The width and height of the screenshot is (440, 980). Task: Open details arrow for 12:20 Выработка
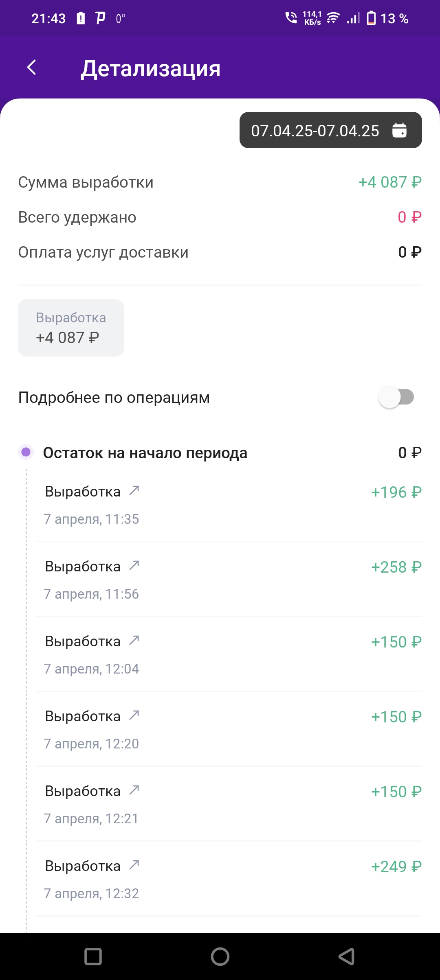click(x=134, y=715)
